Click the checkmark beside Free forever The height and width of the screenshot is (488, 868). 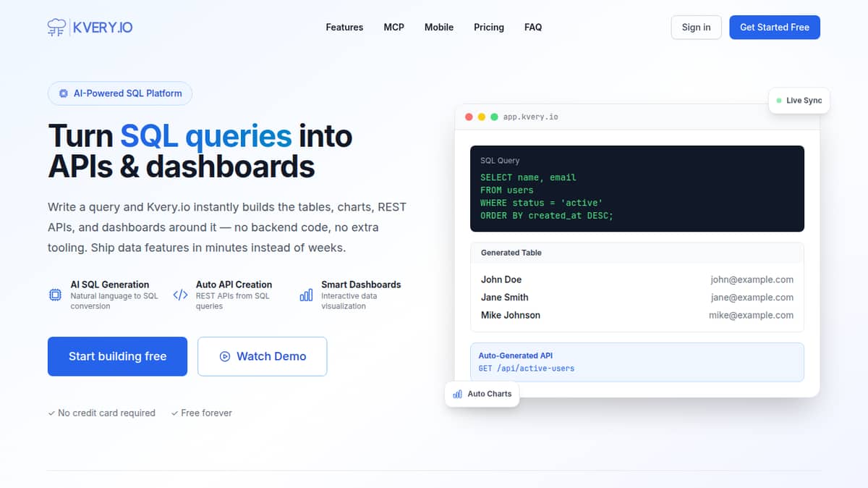coord(174,413)
